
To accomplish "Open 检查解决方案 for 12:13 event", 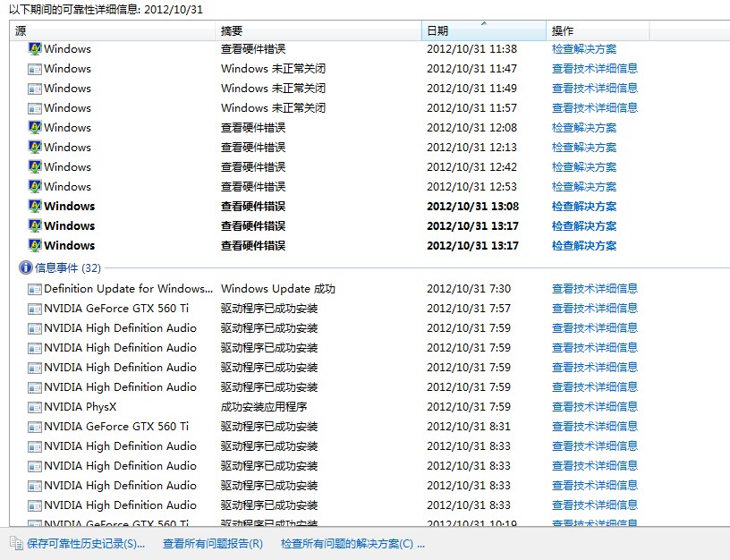I will point(584,147).
